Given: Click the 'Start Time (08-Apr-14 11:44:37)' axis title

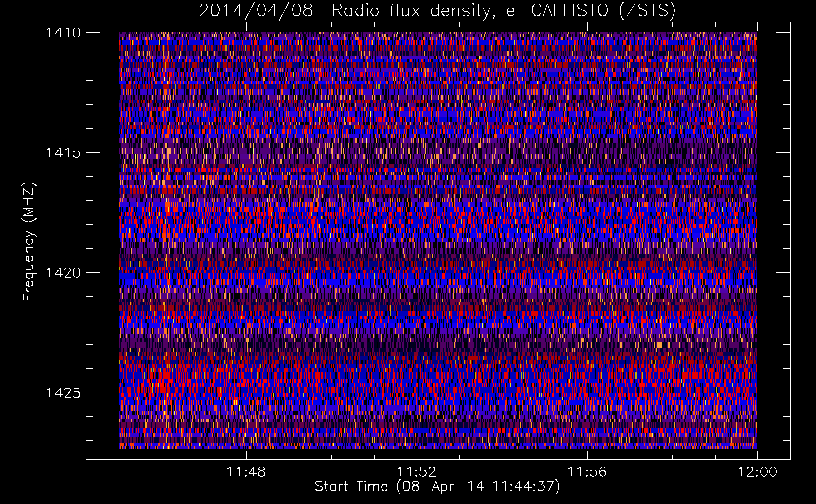Looking at the screenshot, I should coord(437,487).
